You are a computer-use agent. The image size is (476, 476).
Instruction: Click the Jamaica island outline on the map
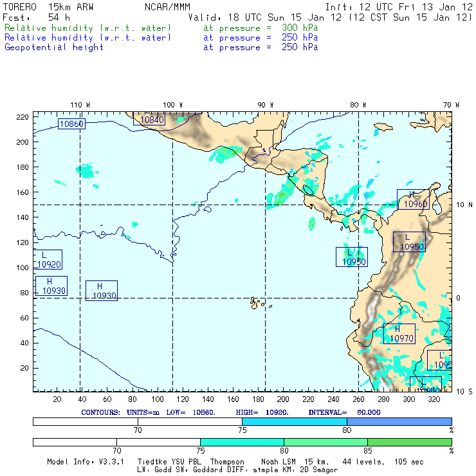coord(383,126)
